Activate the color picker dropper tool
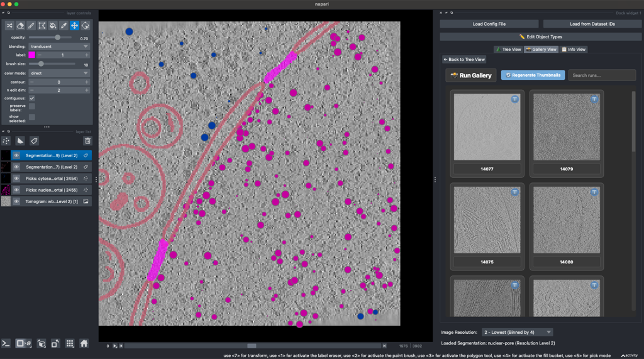 click(x=64, y=26)
